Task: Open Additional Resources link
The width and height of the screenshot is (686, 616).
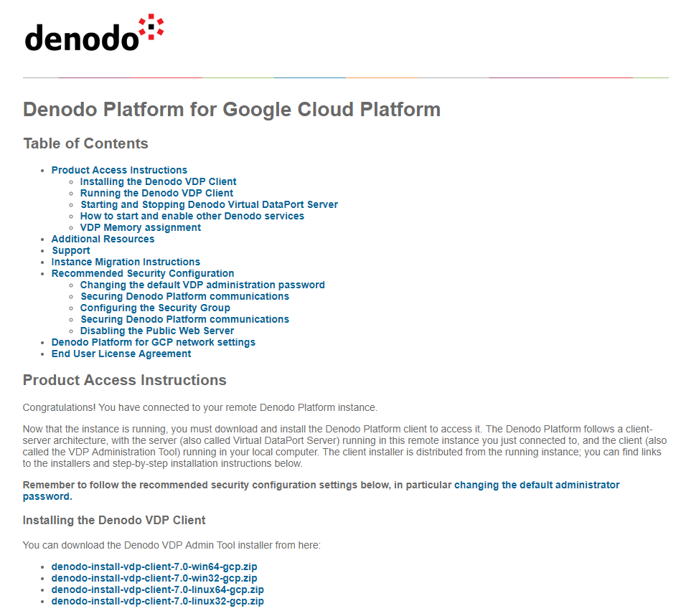Action: click(x=103, y=239)
